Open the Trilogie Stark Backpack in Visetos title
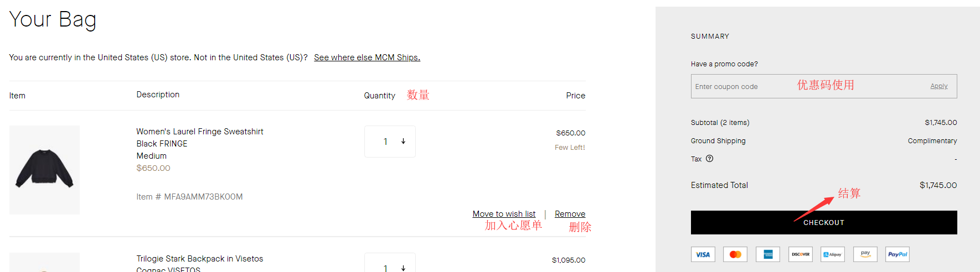The width and height of the screenshot is (980, 272). [200, 259]
